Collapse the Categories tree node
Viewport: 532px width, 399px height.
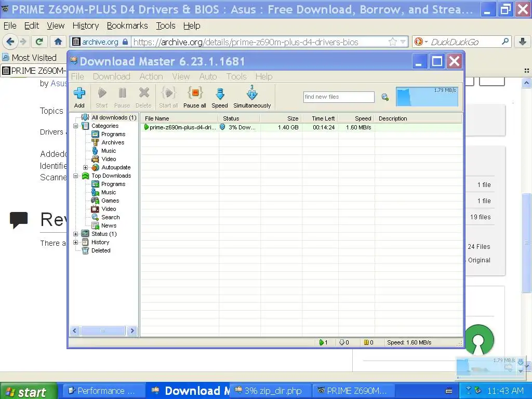click(76, 126)
